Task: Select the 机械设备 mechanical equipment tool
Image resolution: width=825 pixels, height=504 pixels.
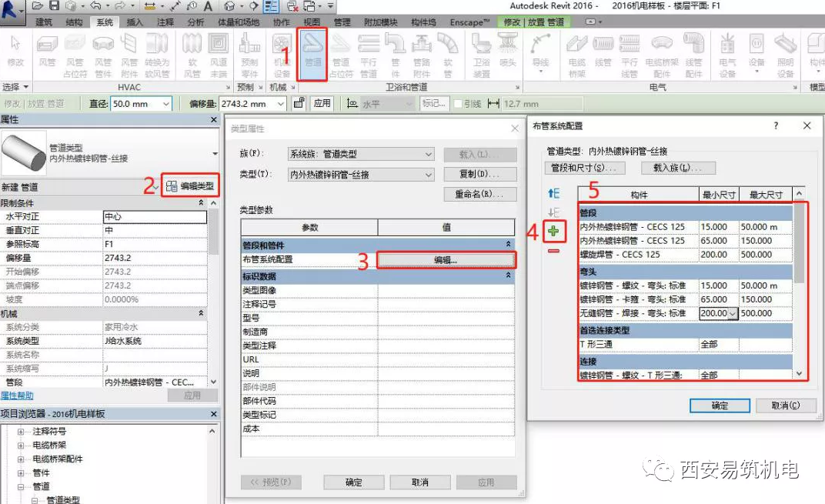Action: [x=282, y=55]
